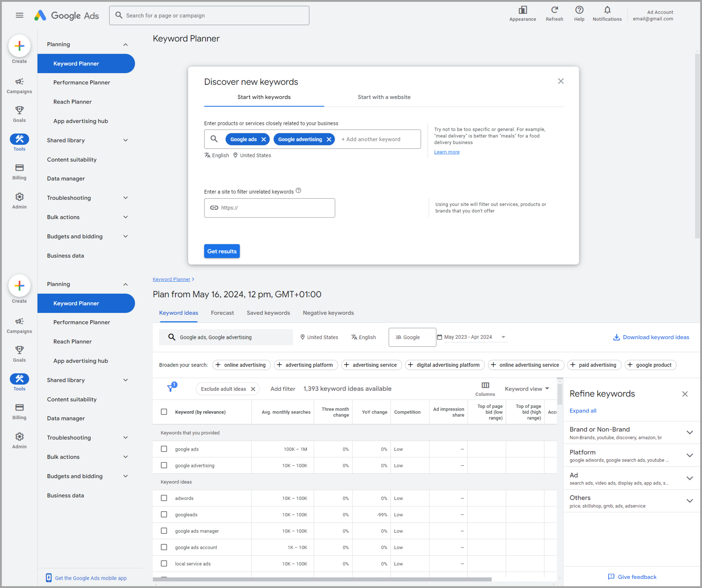Image resolution: width=702 pixels, height=588 pixels.
Task: Open the lower Admin gear icon
Action: tap(19, 437)
